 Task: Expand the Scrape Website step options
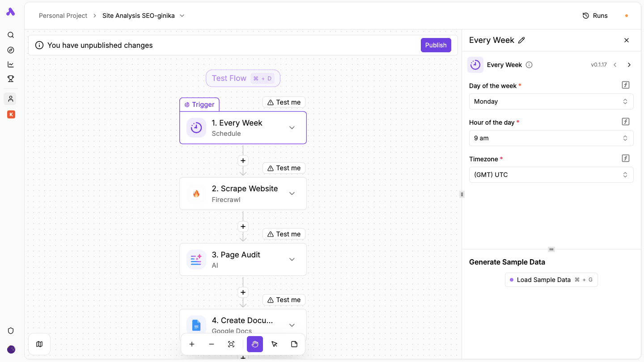tap(292, 194)
